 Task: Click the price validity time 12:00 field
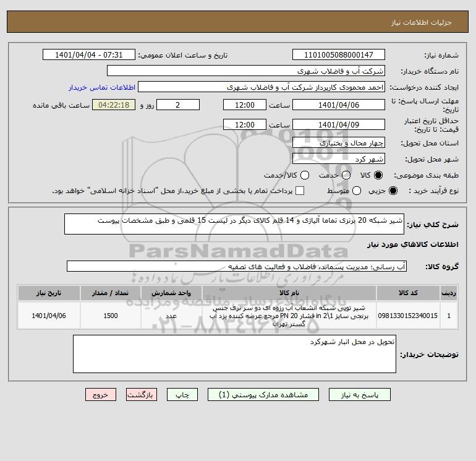(x=245, y=124)
